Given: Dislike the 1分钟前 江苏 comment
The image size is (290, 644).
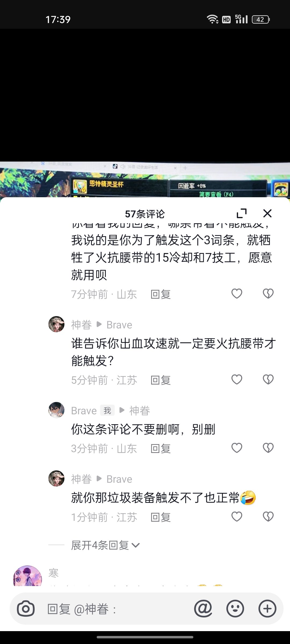Looking at the screenshot, I should [x=268, y=517].
